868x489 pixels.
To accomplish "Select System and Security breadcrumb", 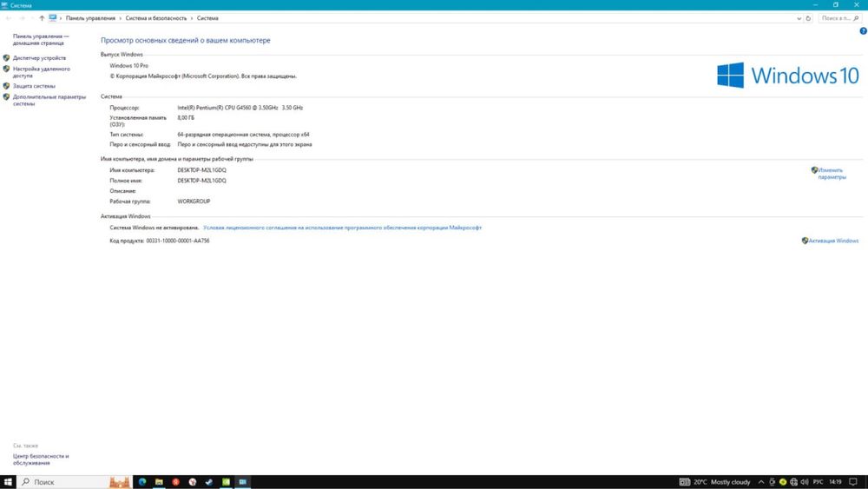I will coord(156,18).
